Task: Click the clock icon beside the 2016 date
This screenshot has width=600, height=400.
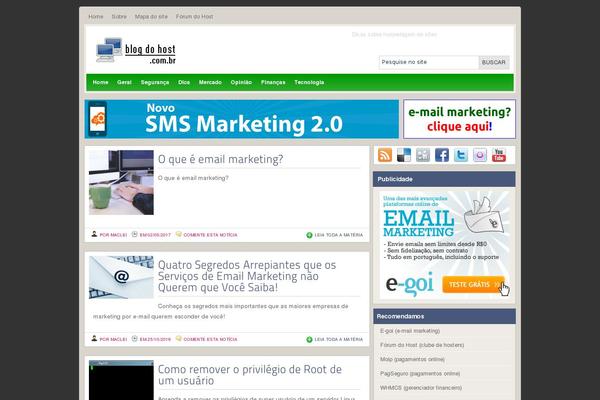Action: [x=134, y=339]
